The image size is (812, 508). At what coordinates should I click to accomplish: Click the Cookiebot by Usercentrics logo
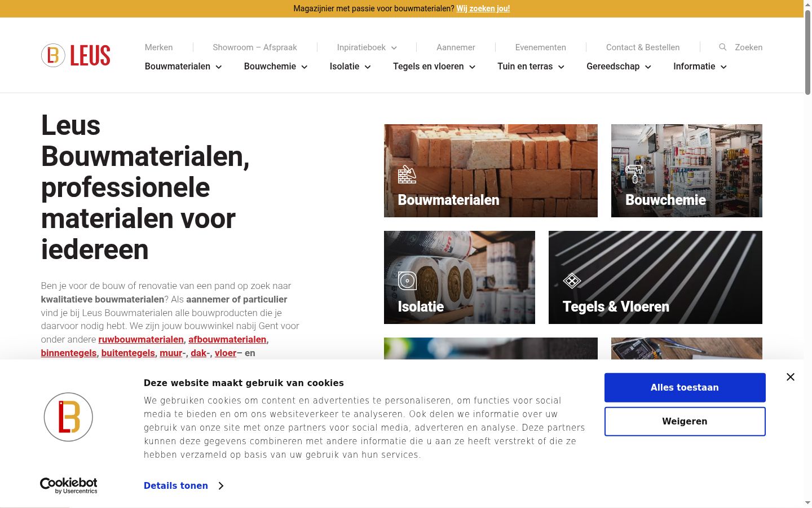(68, 485)
